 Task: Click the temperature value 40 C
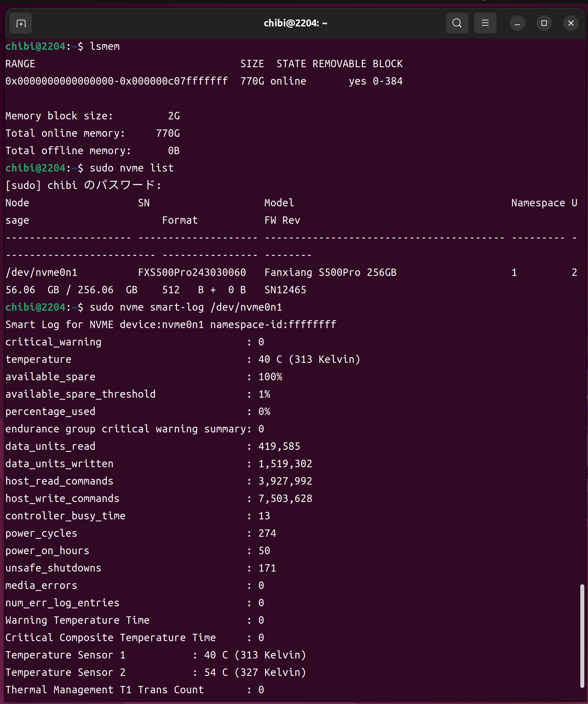(270, 360)
